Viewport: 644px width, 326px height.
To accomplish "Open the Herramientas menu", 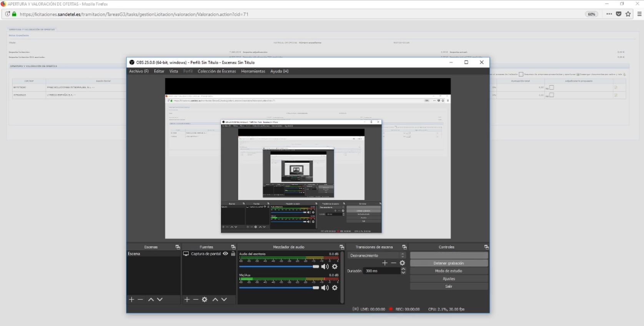I will [253, 71].
